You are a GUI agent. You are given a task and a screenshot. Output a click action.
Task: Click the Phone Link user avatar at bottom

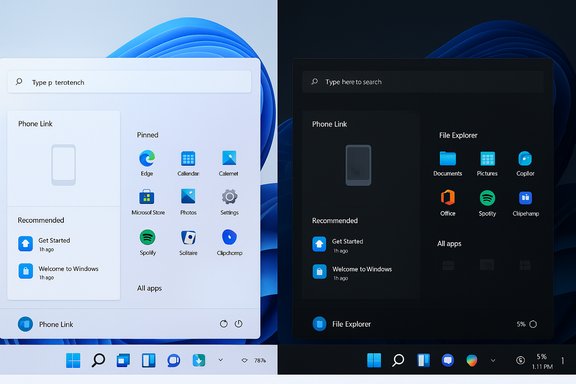(x=25, y=324)
